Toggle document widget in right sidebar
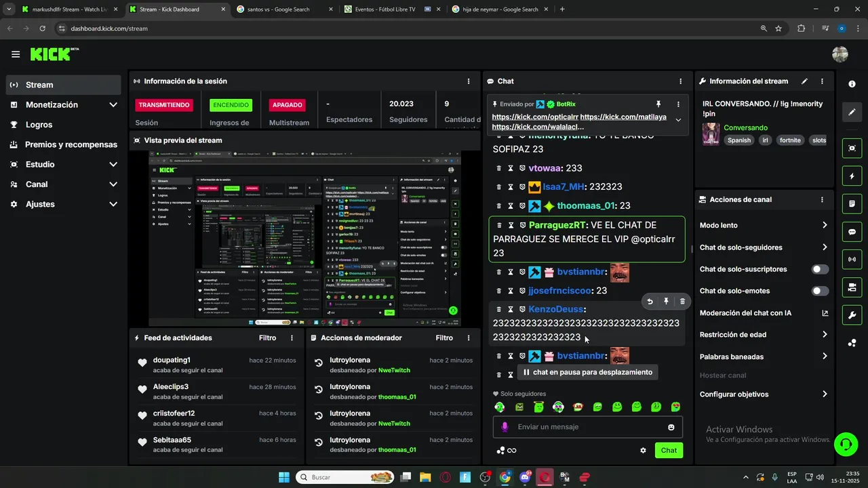This screenshot has height=488, width=868. 852,204
